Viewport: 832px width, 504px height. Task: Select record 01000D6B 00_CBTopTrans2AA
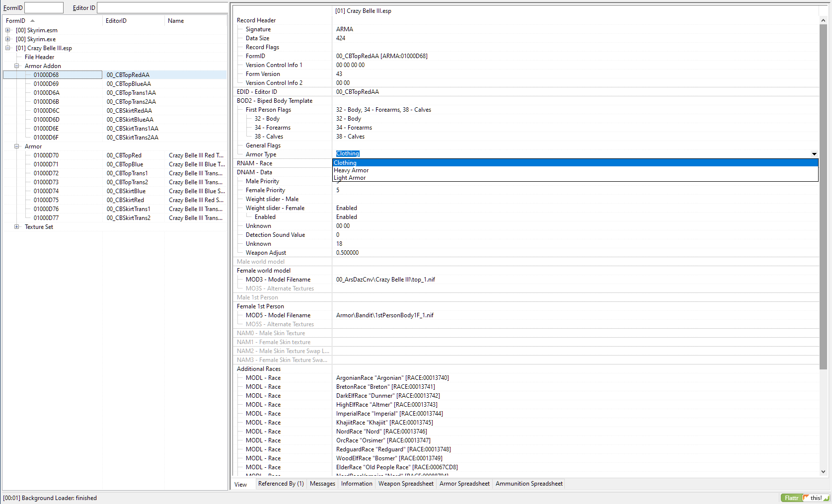[115, 102]
